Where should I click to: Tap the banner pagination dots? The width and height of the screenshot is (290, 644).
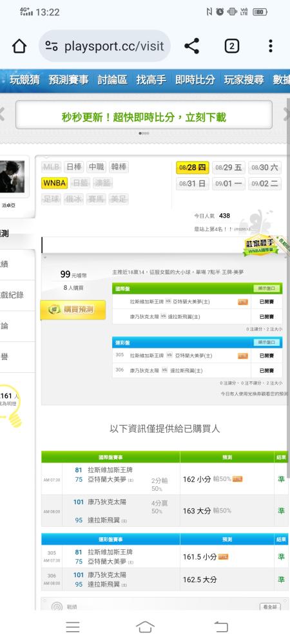[144, 133]
